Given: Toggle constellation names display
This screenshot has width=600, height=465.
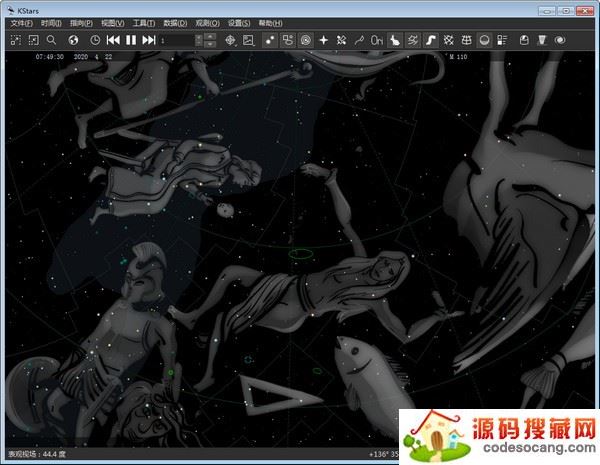Looking at the screenshot, I should coord(377,40).
